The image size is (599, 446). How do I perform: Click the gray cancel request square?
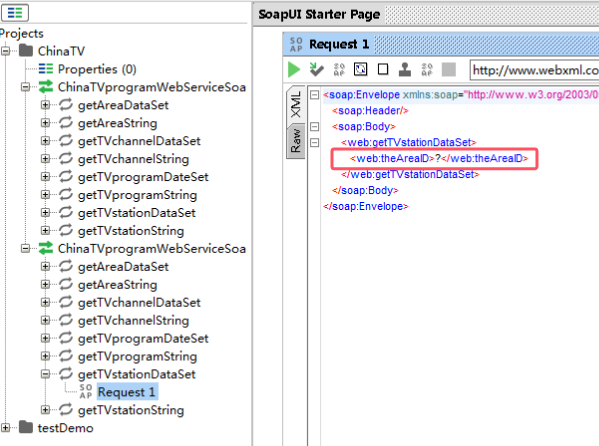coord(449,70)
